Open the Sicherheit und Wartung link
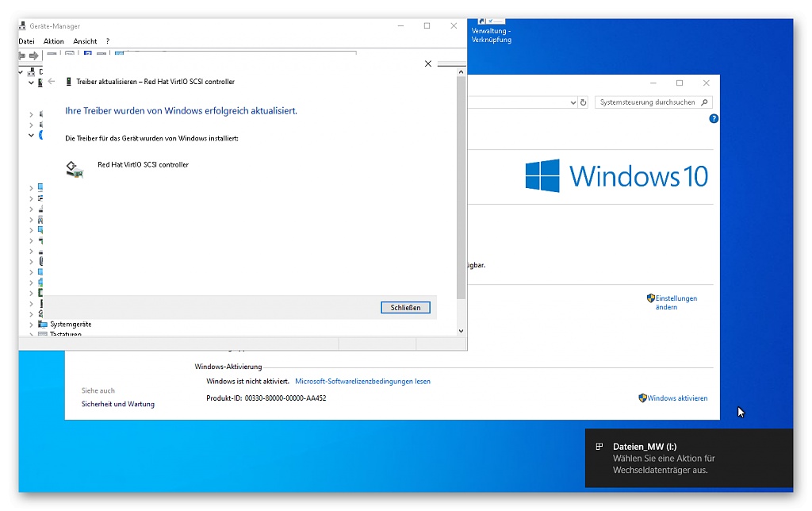 [x=118, y=404]
